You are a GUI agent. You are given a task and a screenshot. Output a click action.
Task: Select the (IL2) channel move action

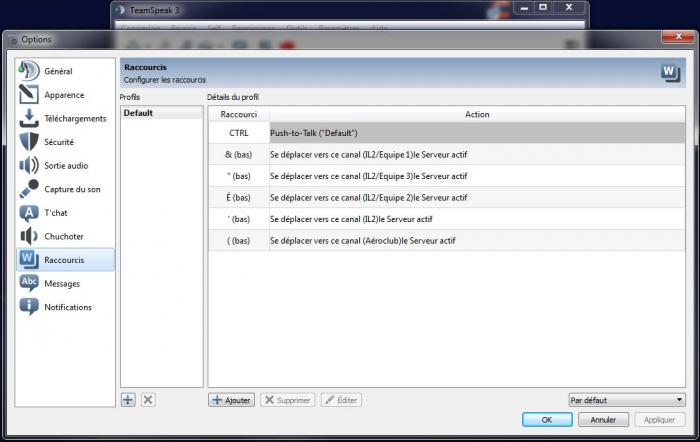477,219
